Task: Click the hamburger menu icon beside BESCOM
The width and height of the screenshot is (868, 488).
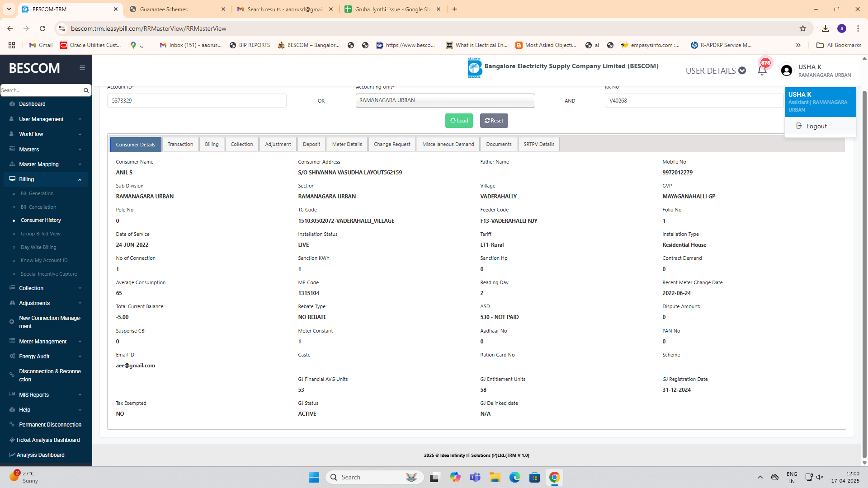Action: [82, 68]
